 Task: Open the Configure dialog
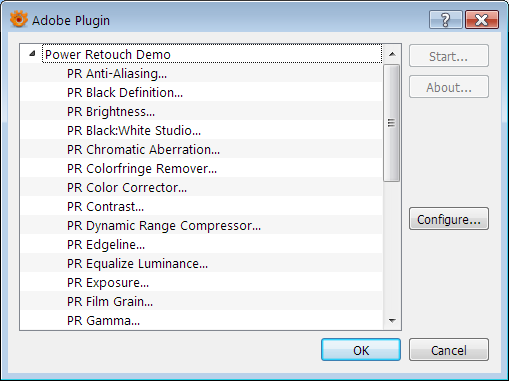click(449, 219)
